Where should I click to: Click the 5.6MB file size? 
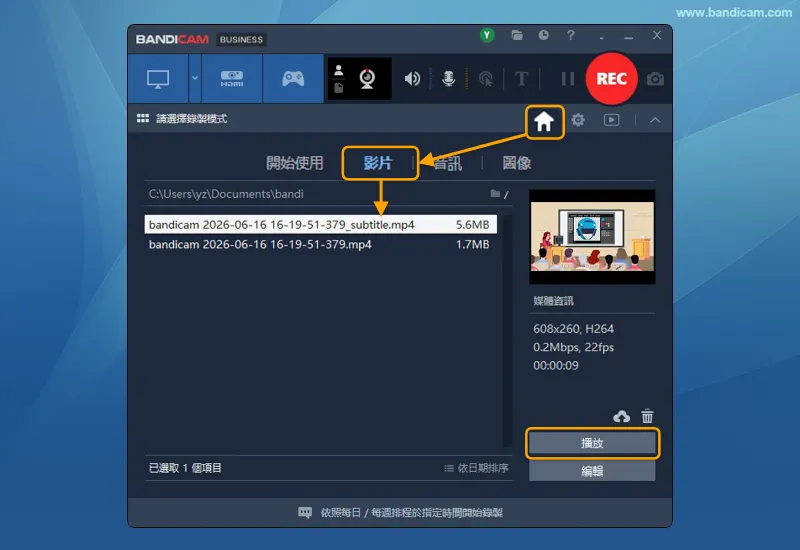click(x=472, y=224)
